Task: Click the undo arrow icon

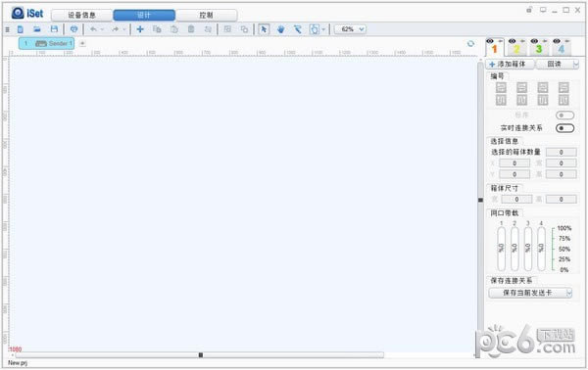Action: (93, 29)
